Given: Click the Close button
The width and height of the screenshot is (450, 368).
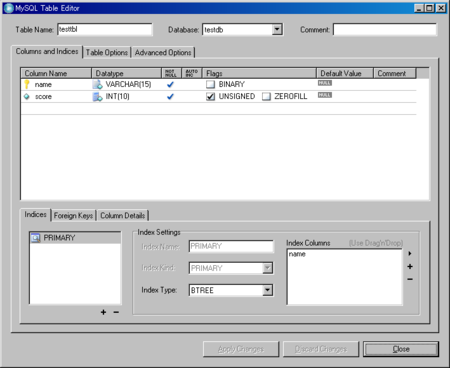Looking at the screenshot, I should pyautogui.click(x=401, y=349).
